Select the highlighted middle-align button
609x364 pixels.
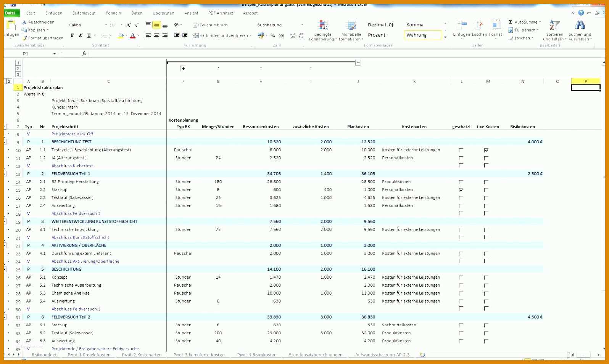coord(156,25)
